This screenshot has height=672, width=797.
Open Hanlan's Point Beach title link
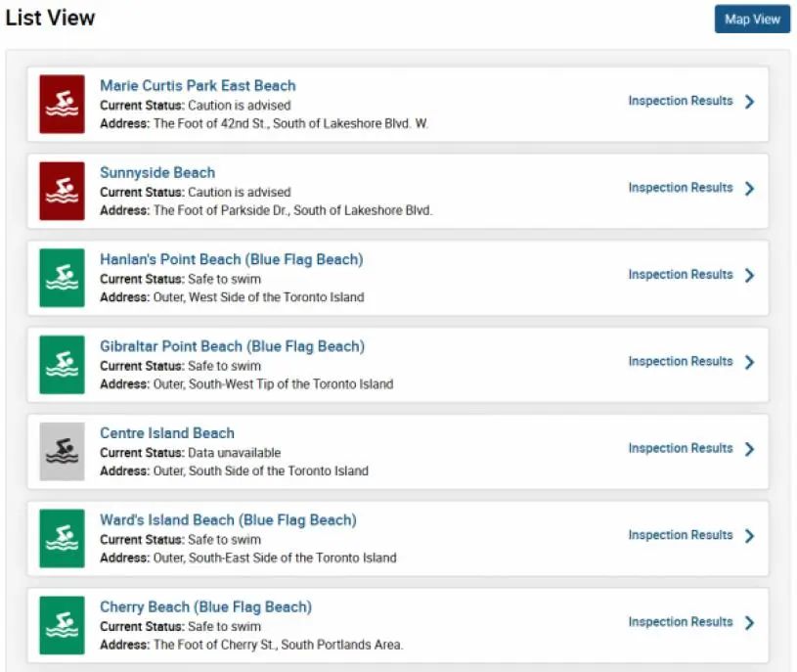[x=231, y=259]
